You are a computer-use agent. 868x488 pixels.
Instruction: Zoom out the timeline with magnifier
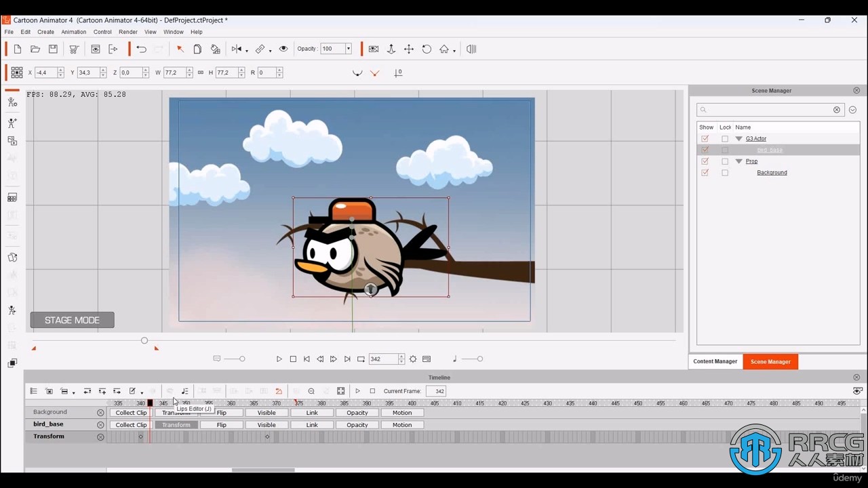pos(311,391)
